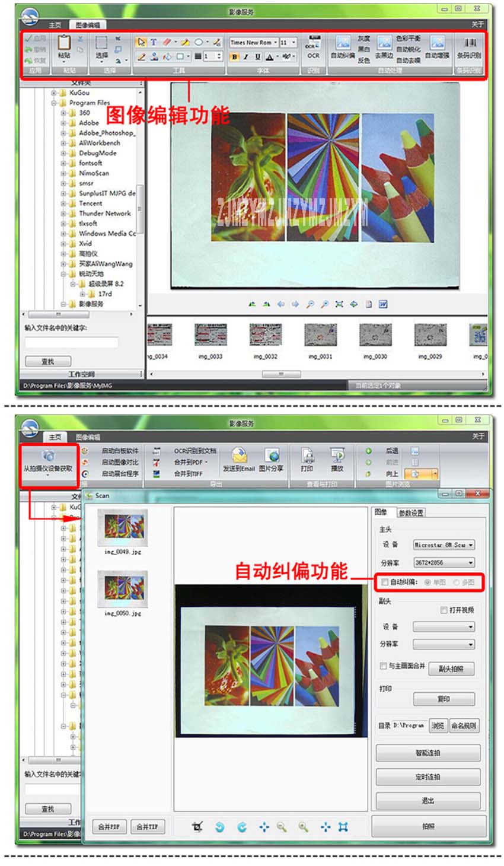
Task: Click the 自动纠偏 auto-deskew icon
Action: (x=343, y=44)
